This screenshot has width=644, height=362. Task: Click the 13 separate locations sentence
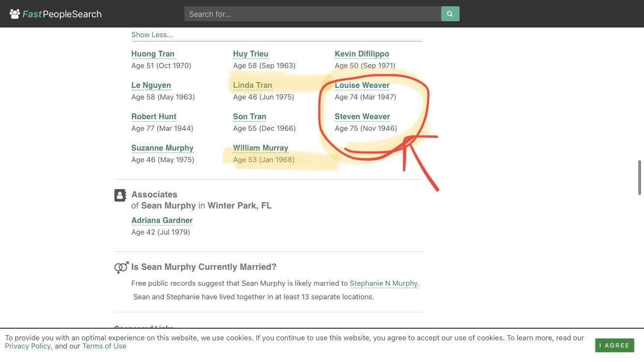(254, 297)
